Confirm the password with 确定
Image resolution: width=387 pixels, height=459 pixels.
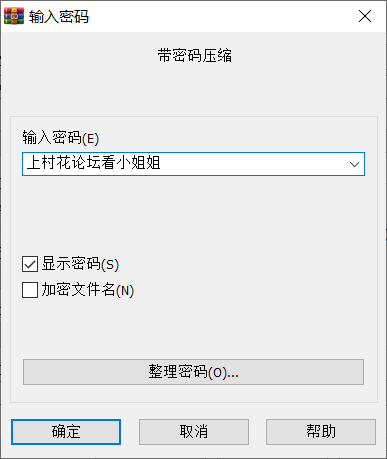[x=66, y=432]
